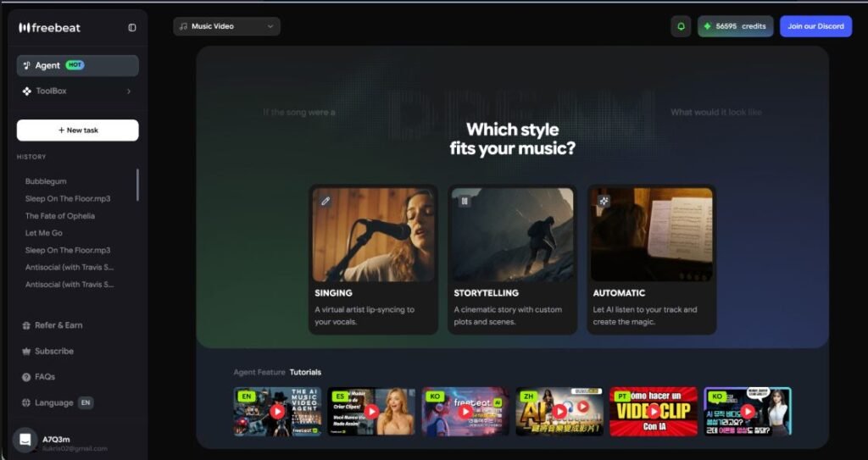Play the EN AI Music Video Agent tutorial

277,411
